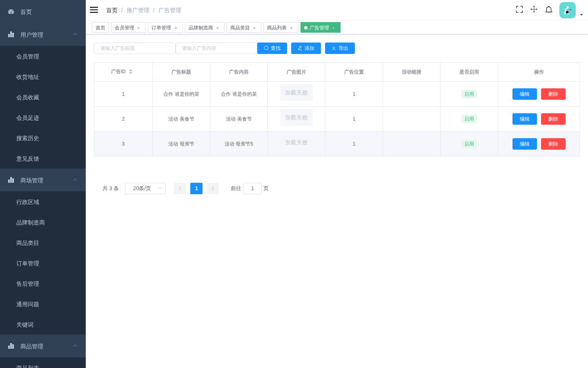Open notifications bell icon
The height and width of the screenshot is (368, 588).
tap(549, 9)
